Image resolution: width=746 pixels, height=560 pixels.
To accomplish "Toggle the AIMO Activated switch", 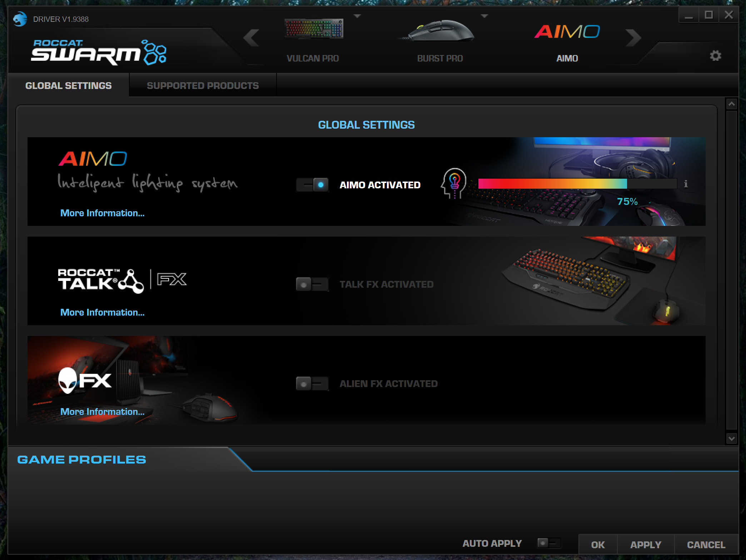I will pyautogui.click(x=312, y=185).
